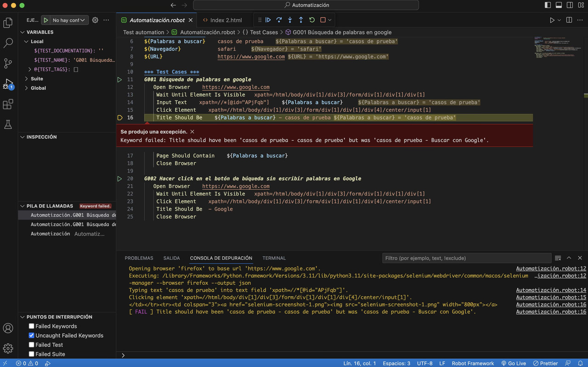This screenshot has height=367, width=588.
Task: Click the Automatización command center search
Action: 306,5
